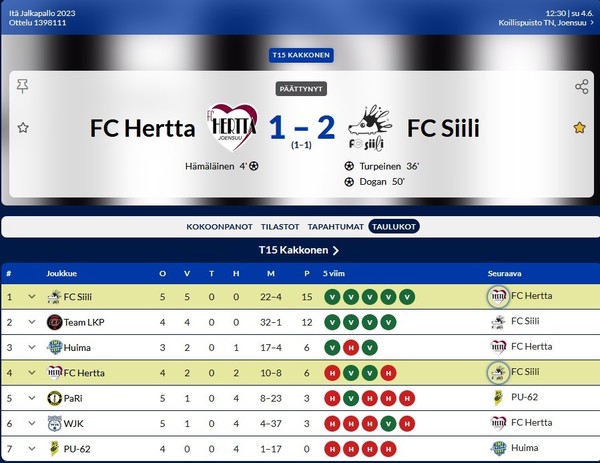Expand the PU-62 row chevron

pos(32,449)
